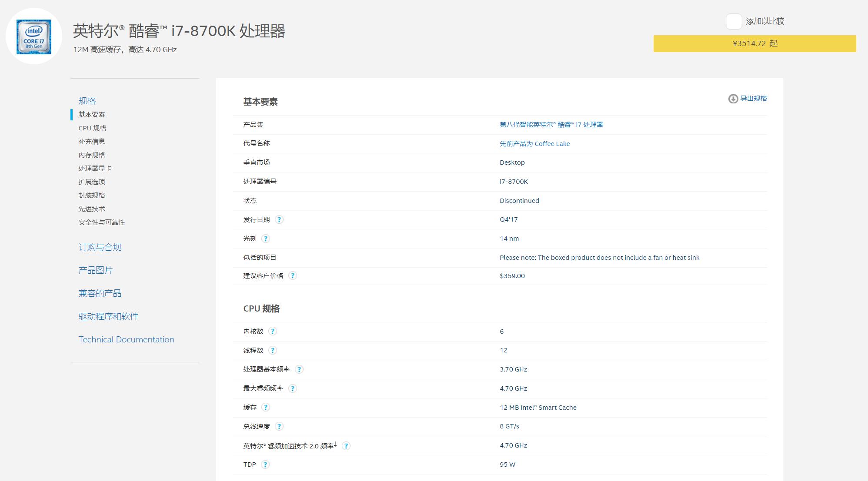Viewport: 868px width, 481px height.
Task: Jump to CPU 规格 in sidebar
Action: tap(92, 128)
